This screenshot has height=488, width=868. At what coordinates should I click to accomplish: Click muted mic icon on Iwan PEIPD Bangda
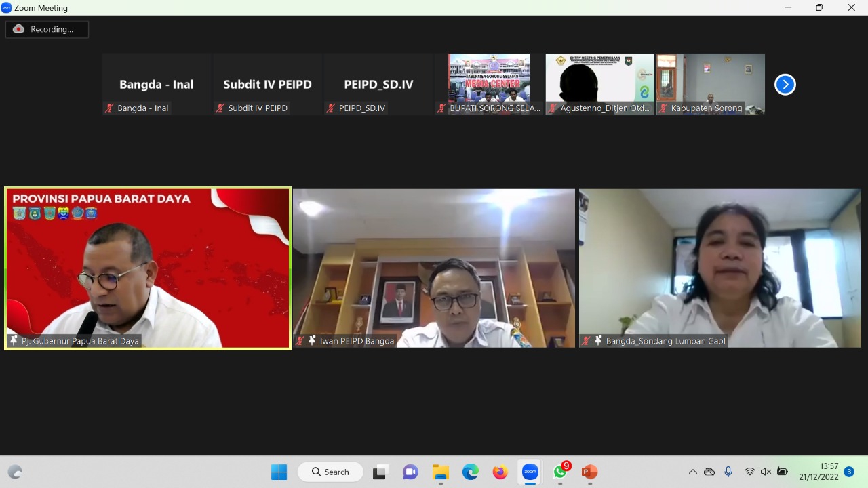point(300,341)
